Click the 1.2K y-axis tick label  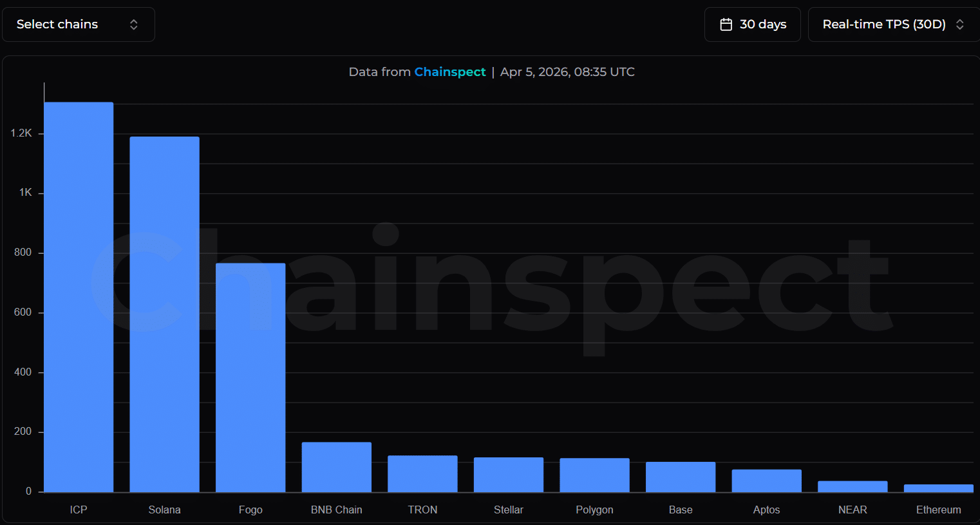click(21, 133)
